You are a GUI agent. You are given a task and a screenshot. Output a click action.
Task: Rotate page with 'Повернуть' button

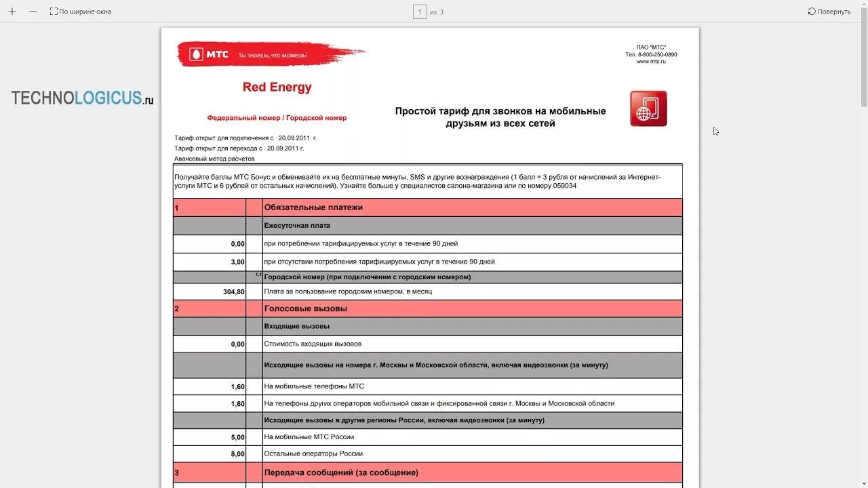click(829, 12)
